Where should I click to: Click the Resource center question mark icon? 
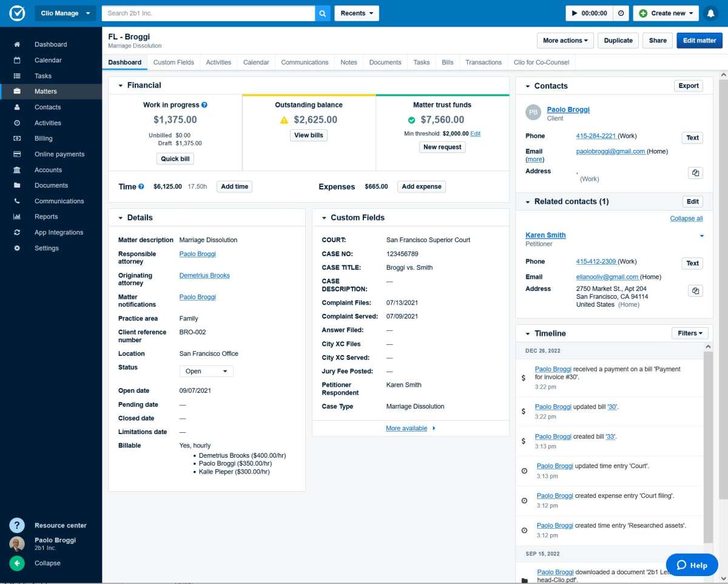[x=16, y=525]
